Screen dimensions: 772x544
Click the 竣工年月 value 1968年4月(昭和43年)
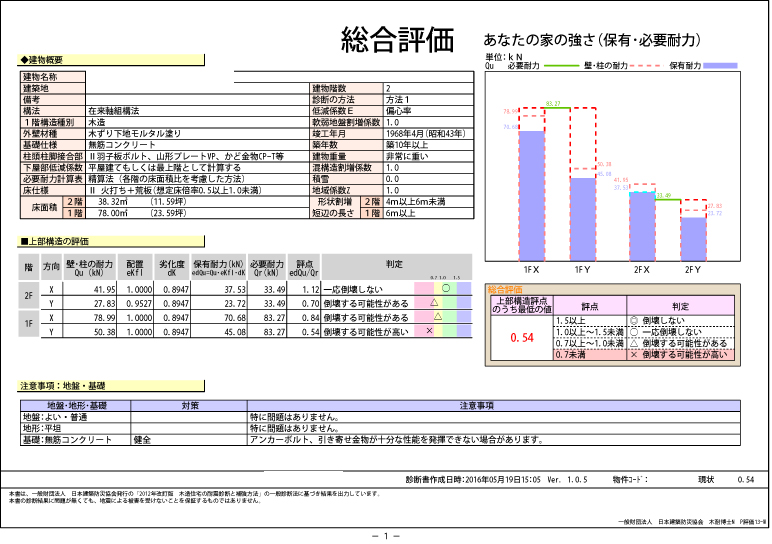[x=425, y=134]
